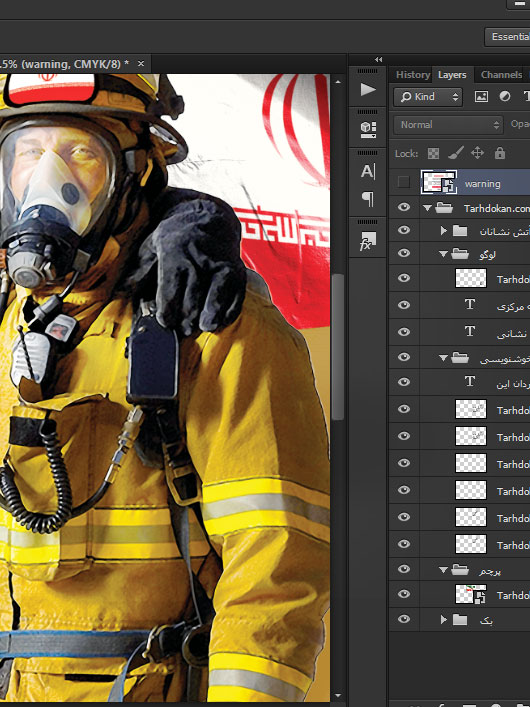Open the Paragraph panel icon
The image size is (530, 707).
pyautogui.click(x=368, y=198)
